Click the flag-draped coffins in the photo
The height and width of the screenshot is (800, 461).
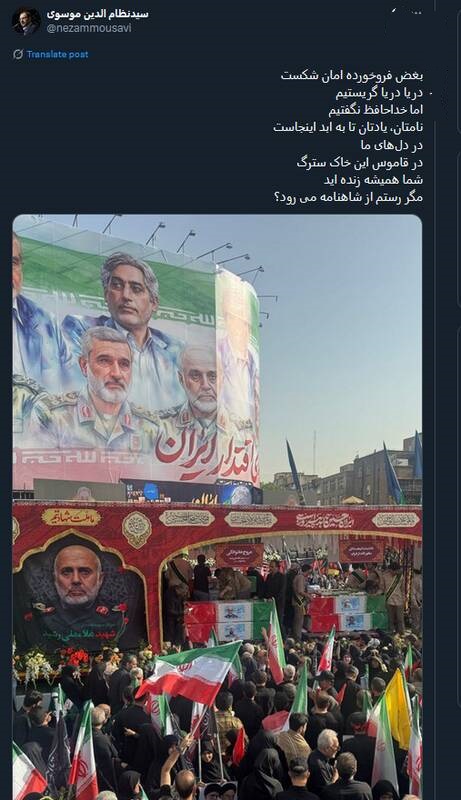(286, 617)
